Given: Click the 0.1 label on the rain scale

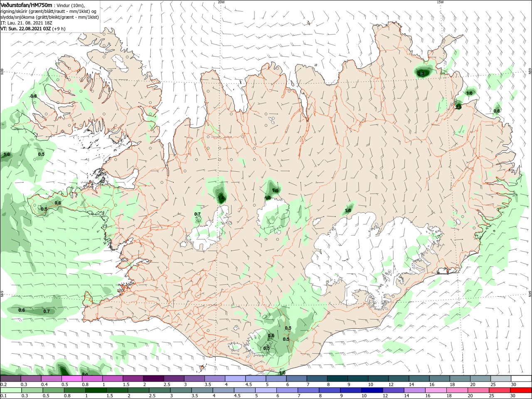Looking at the screenshot, I should [3, 396].
